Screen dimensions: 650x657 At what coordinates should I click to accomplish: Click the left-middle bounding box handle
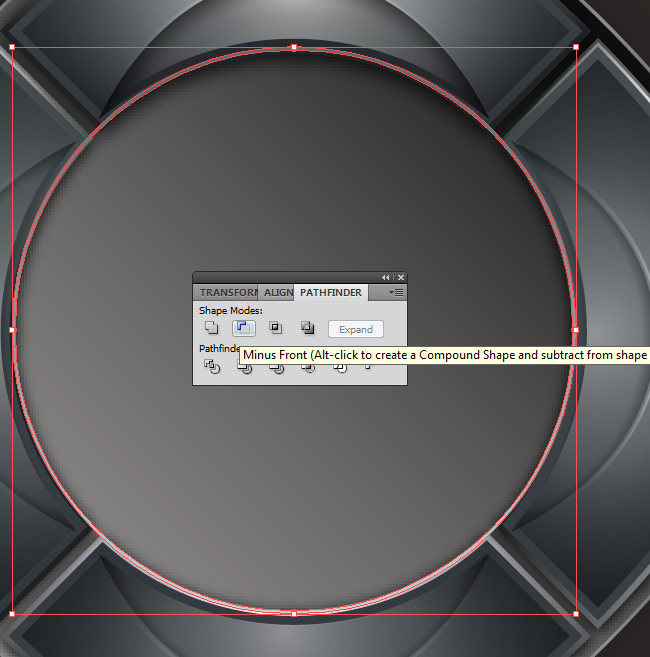pos(12,330)
